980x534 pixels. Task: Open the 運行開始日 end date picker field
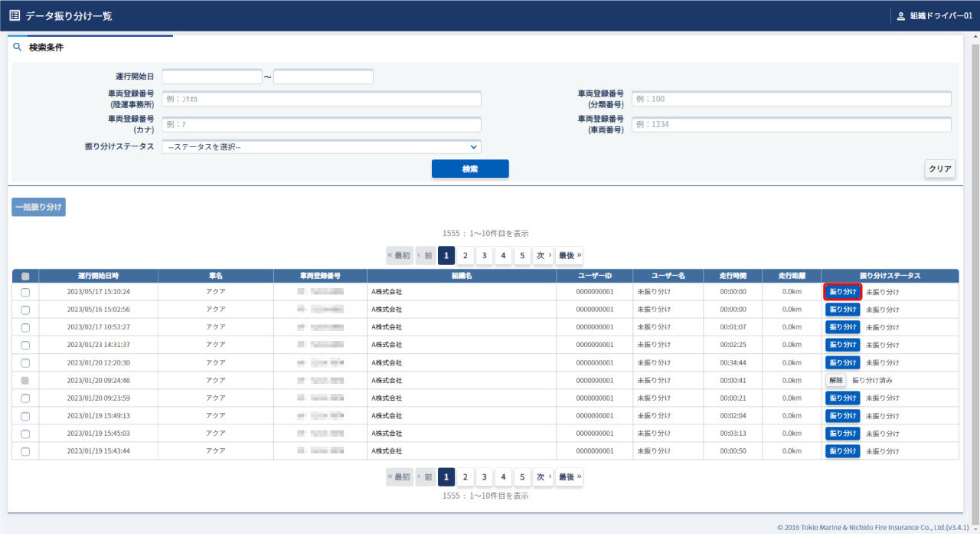point(323,77)
